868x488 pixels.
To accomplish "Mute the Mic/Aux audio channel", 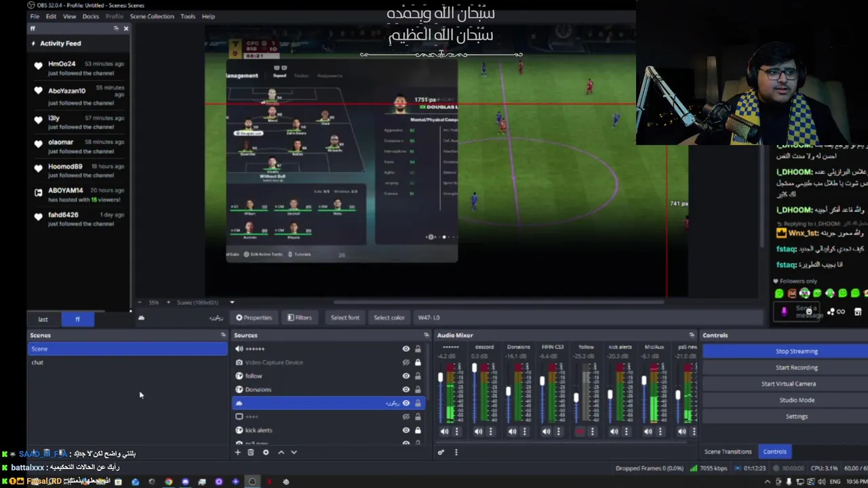I will point(648,431).
